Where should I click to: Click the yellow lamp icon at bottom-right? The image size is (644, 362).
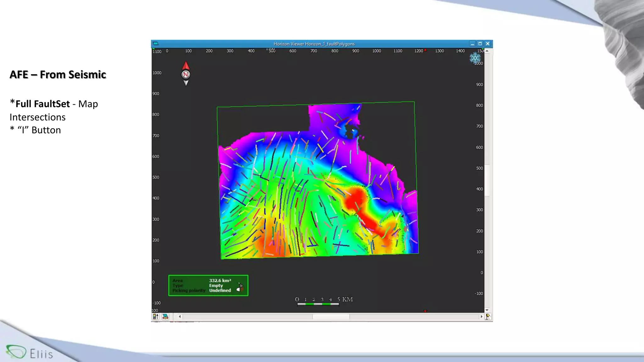(x=488, y=317)
